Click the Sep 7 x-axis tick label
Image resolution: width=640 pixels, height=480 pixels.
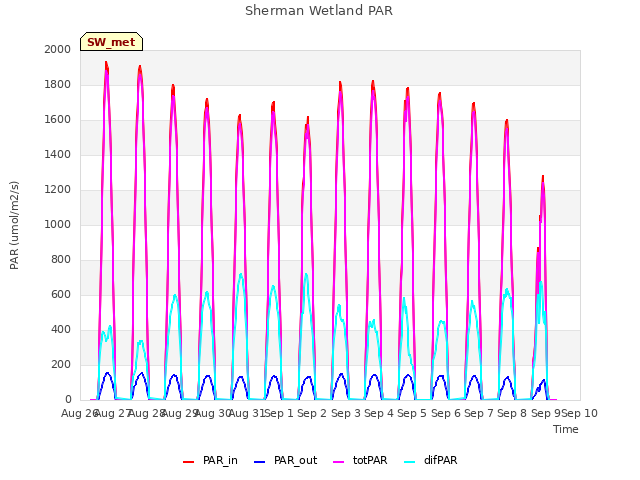(479, 413)
